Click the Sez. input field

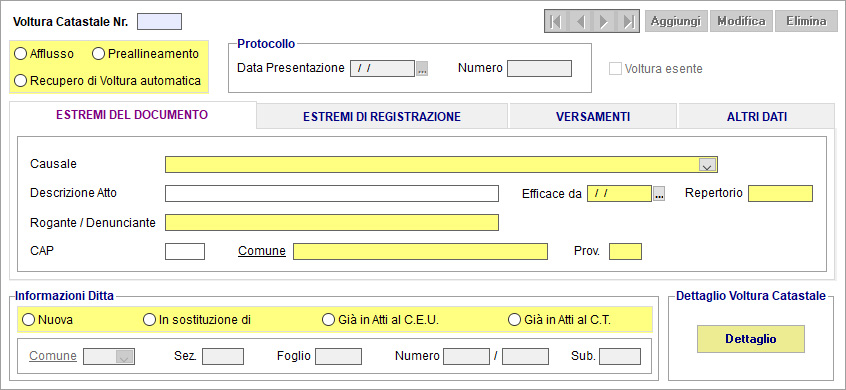click(x=223, y=357)
